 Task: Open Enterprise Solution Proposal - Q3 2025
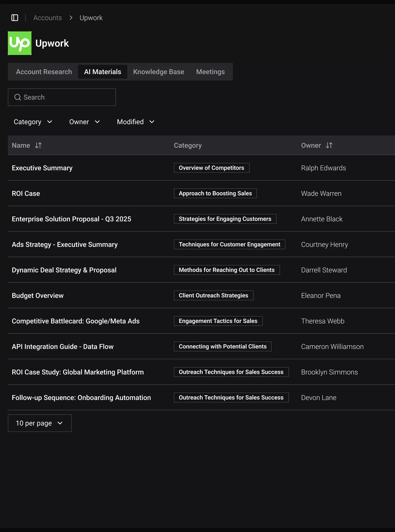(x=71, y=219)
